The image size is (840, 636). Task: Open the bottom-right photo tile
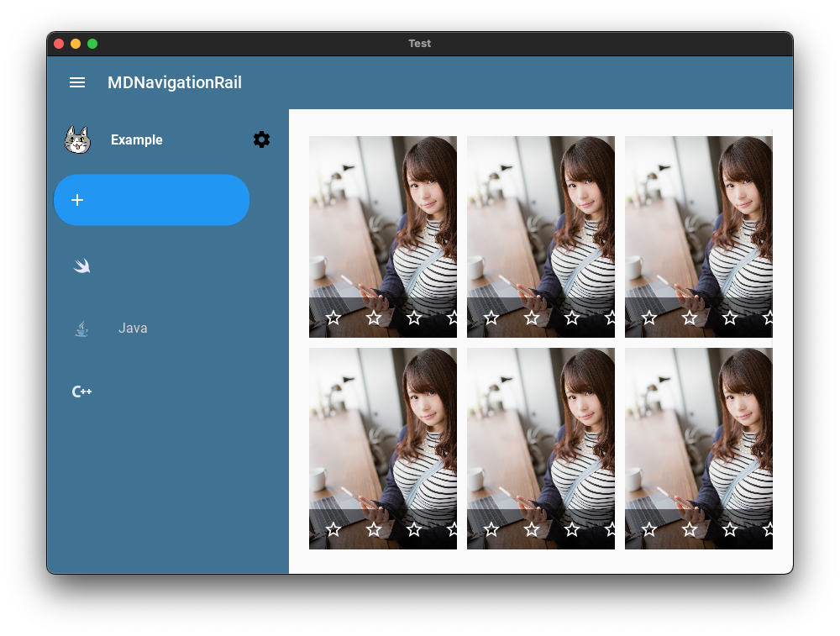tap(699, 449)
